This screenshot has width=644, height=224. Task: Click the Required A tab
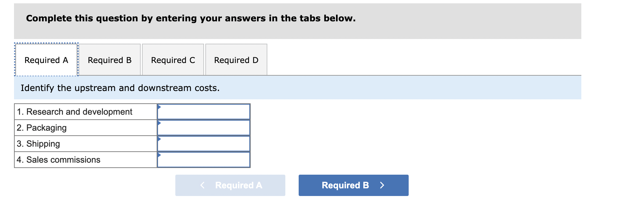click(46, 60)
